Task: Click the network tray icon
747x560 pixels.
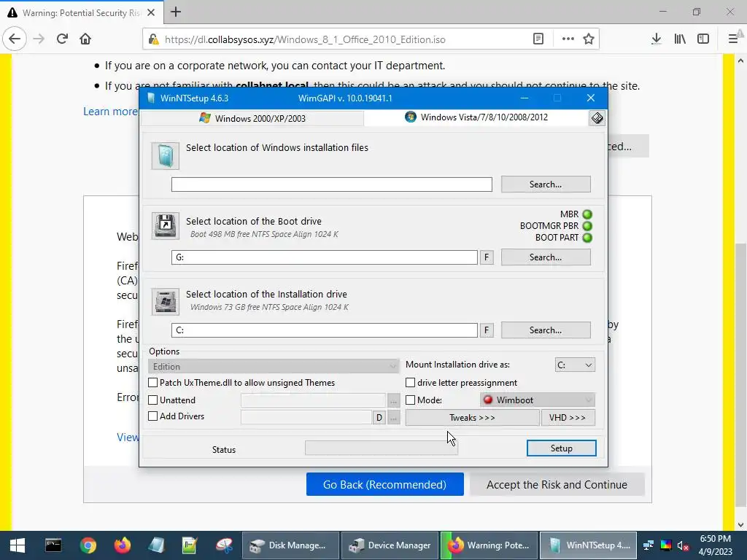Action: (649, 545)
